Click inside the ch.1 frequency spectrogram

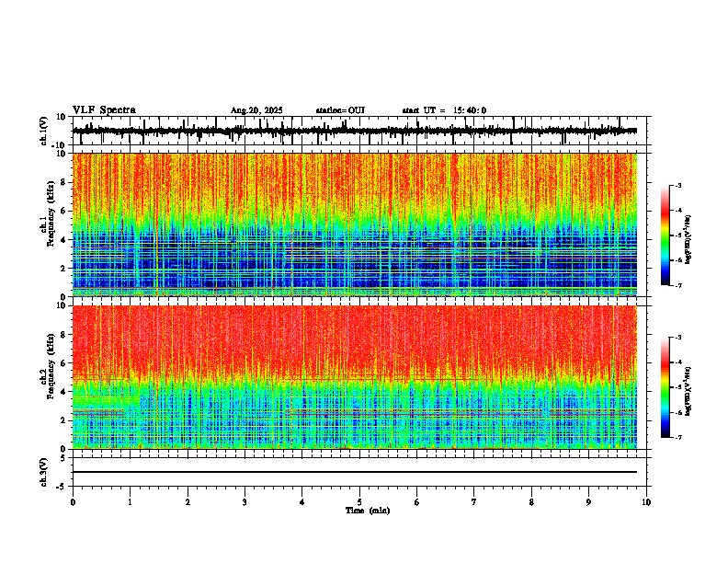point(355,224)
